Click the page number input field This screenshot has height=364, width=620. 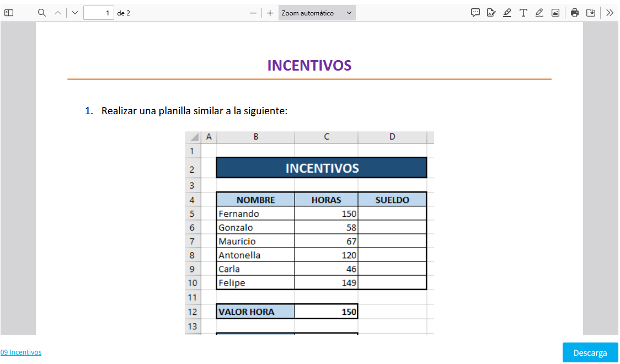coord(99,13)
